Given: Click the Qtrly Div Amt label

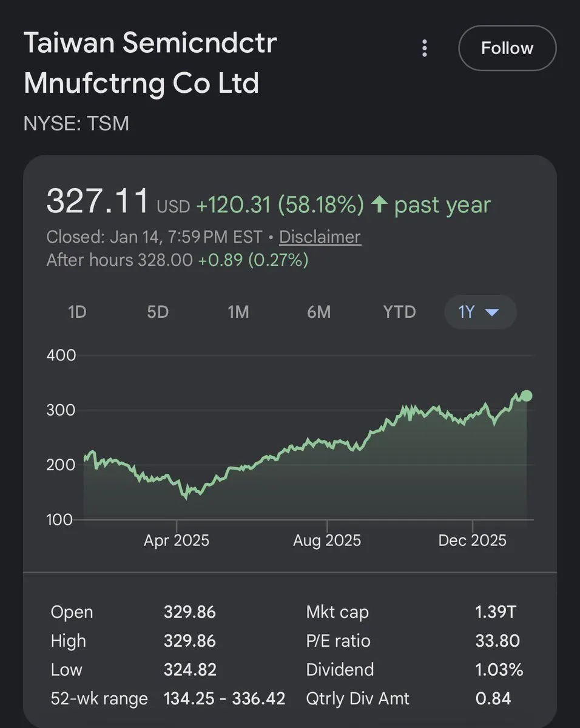Looking at the screenshot, I should pos(358,699).
